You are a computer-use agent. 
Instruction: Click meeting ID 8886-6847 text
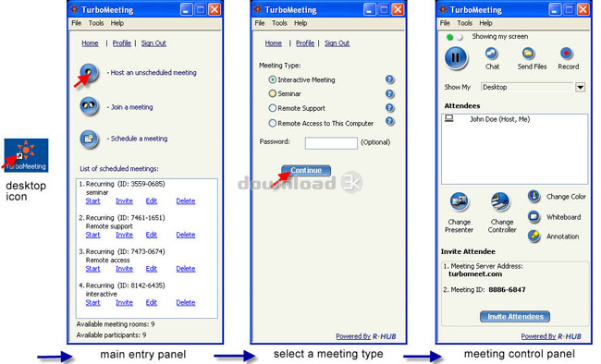tap(507, 290)
